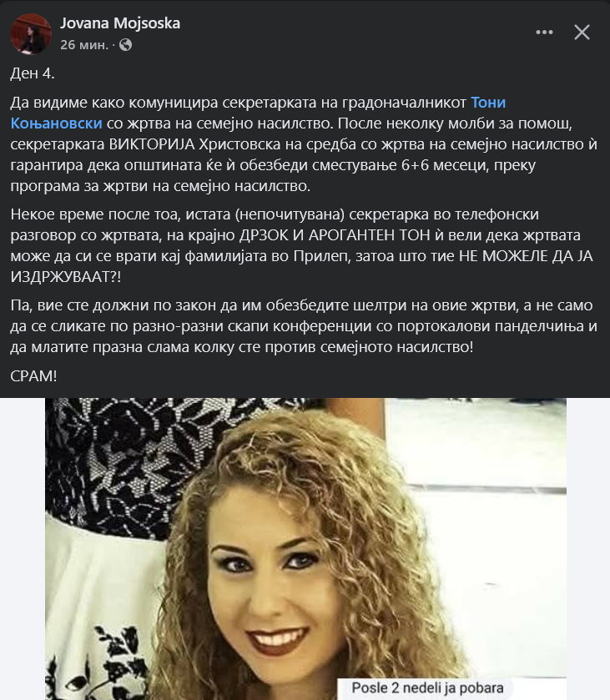Open the post's 26 мин. timestamp
The height and width of the screenshot is (700, 610).
pyautogui.click(x=84, y=45)
